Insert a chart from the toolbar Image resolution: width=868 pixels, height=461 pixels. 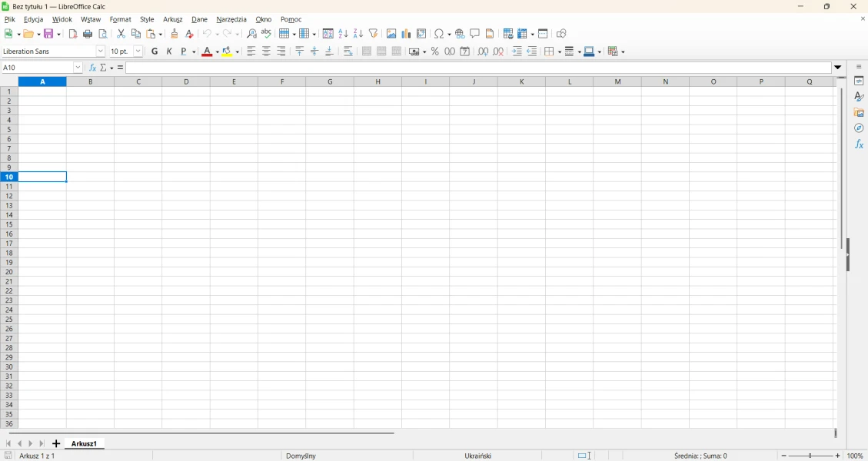tap(407, 34)
